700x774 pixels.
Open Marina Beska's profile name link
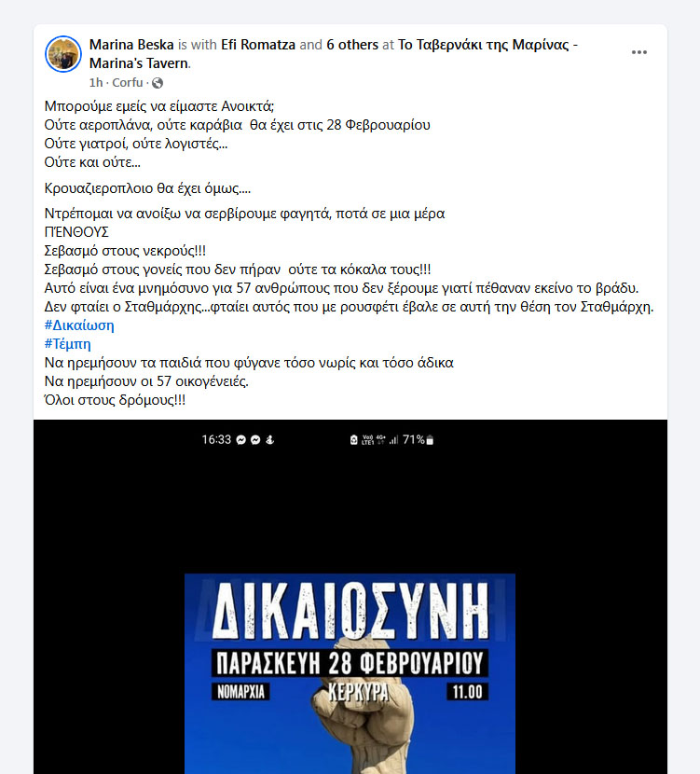click(x=131, y=45)
